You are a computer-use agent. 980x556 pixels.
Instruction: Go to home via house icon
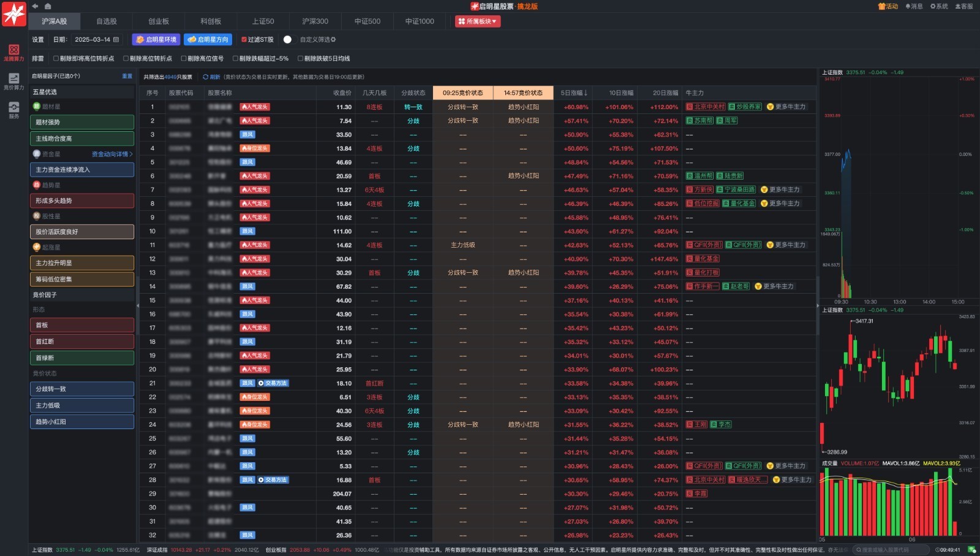pos(48,6)
